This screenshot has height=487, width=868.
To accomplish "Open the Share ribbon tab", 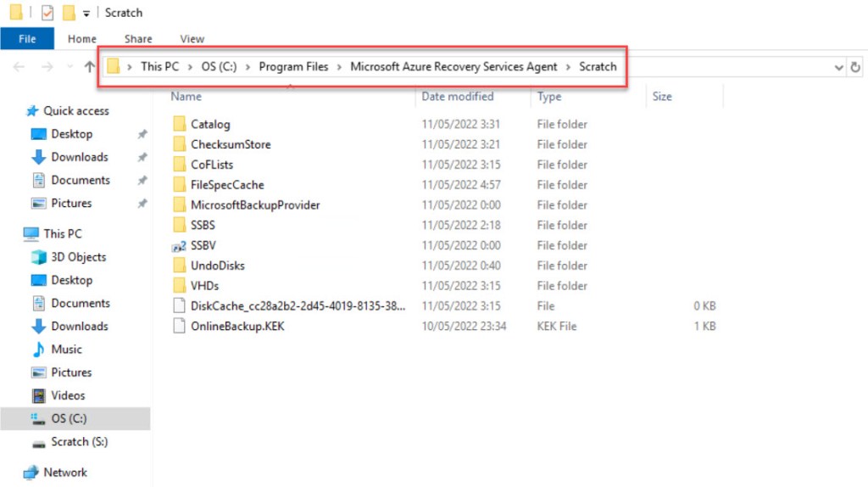I will click(x=138, y=38).
